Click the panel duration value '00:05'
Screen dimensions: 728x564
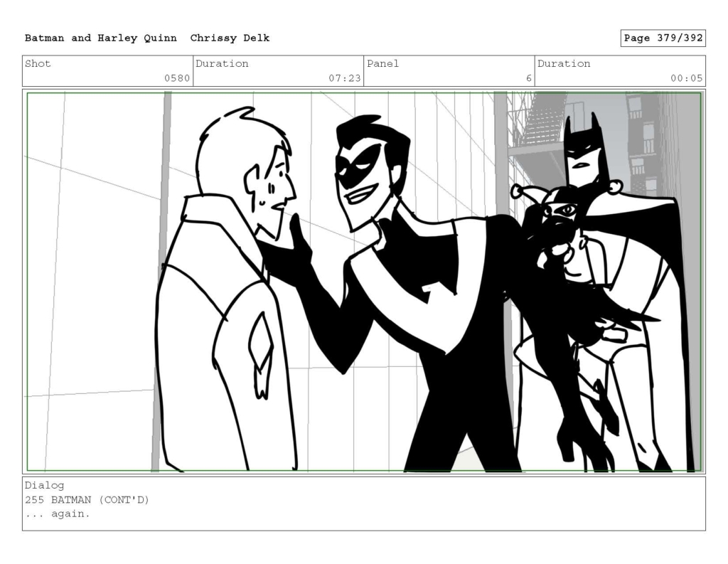(x=686, y=78)
